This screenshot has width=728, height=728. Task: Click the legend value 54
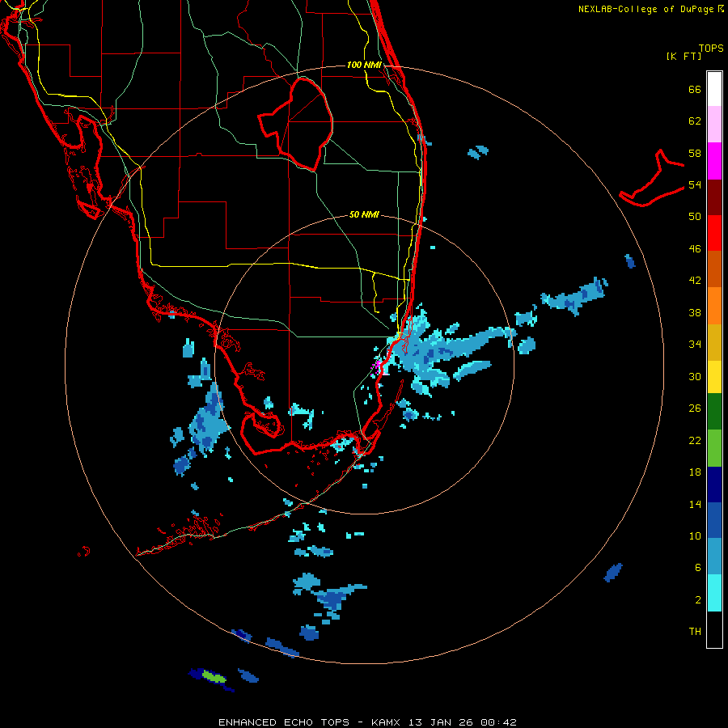pos(695,184)
